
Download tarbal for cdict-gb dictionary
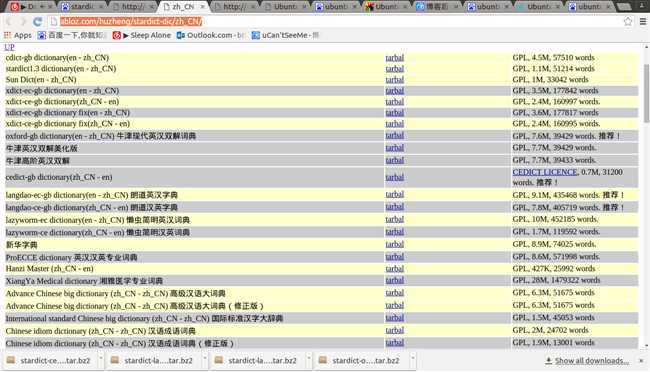click(x=395, y=58)
